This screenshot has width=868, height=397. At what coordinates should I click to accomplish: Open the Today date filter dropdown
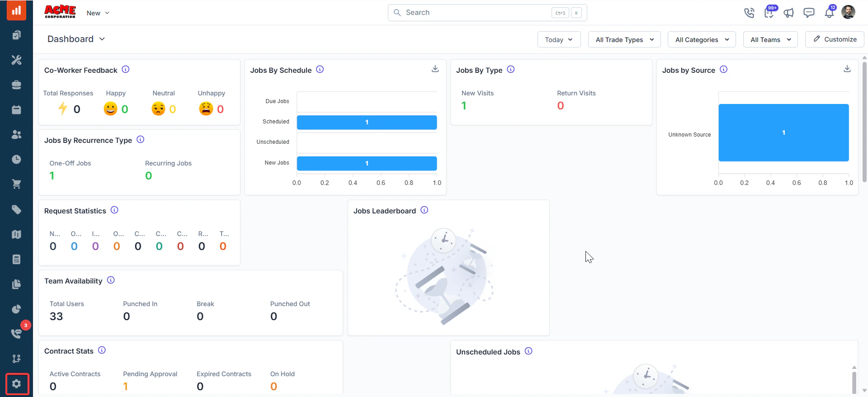pyautogui.click(x=559, y=39)
